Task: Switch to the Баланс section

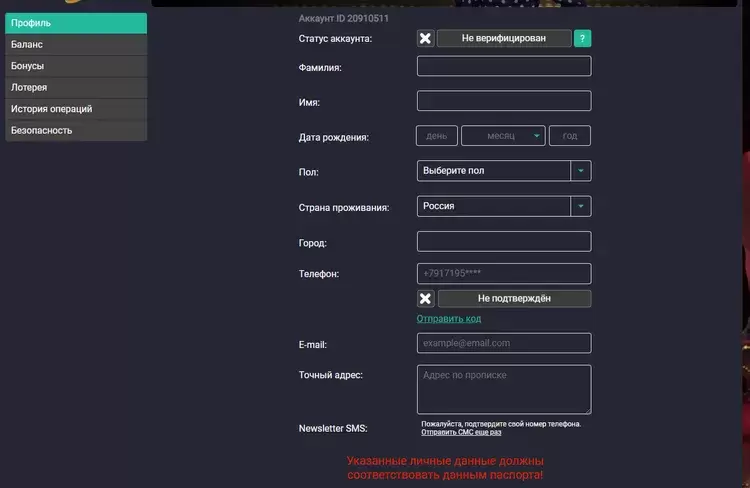Action: pos(76,45)
